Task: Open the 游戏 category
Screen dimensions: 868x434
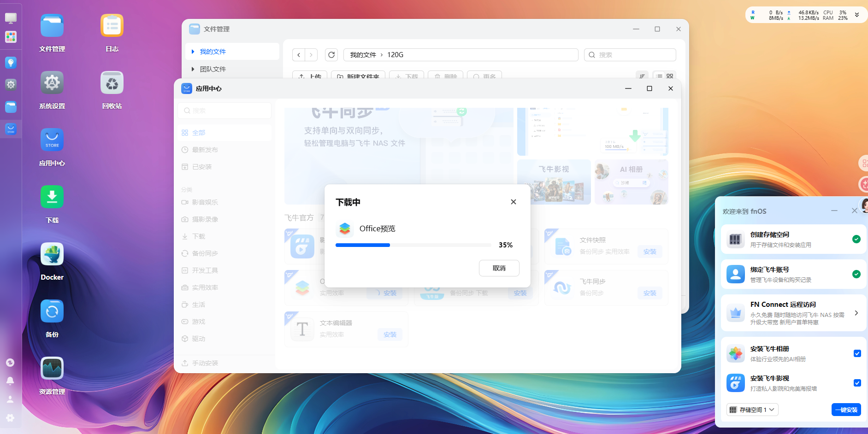Action: tap(224, 322)
